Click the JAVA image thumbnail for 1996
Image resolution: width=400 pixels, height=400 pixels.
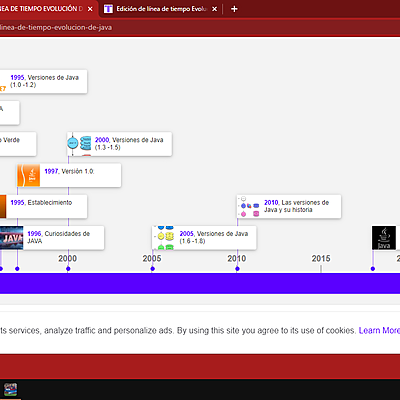(12, 238)
